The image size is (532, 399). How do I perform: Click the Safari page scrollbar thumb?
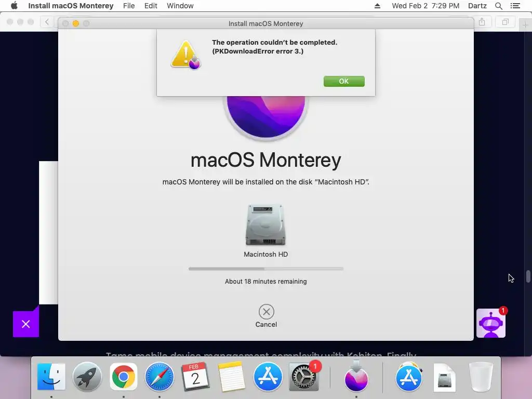pos(528,276)
